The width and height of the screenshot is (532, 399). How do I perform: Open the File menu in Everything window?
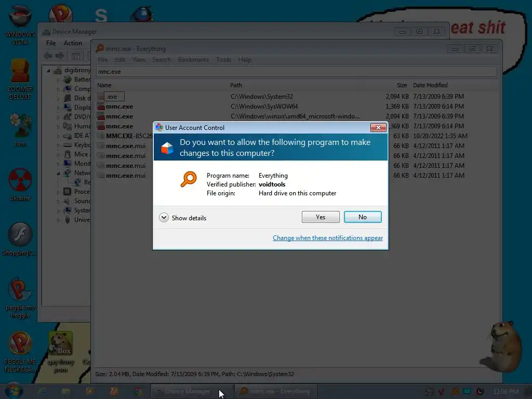[103, 60]
